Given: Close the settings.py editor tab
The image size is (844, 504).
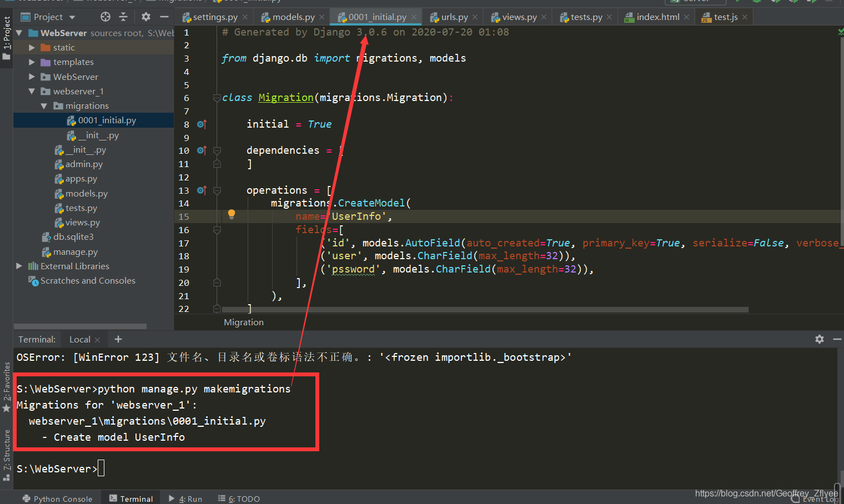Looking at the screenshot, I should tap(245, 17).
